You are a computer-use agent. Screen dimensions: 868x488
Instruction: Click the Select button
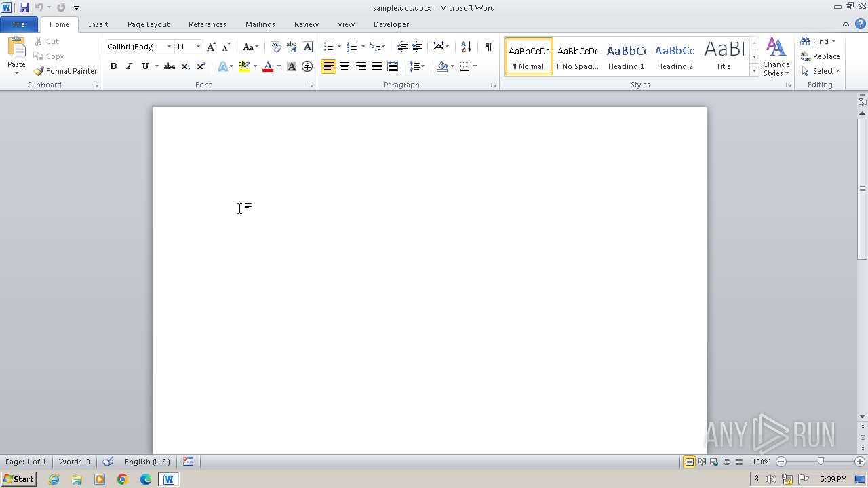[821, 71]
